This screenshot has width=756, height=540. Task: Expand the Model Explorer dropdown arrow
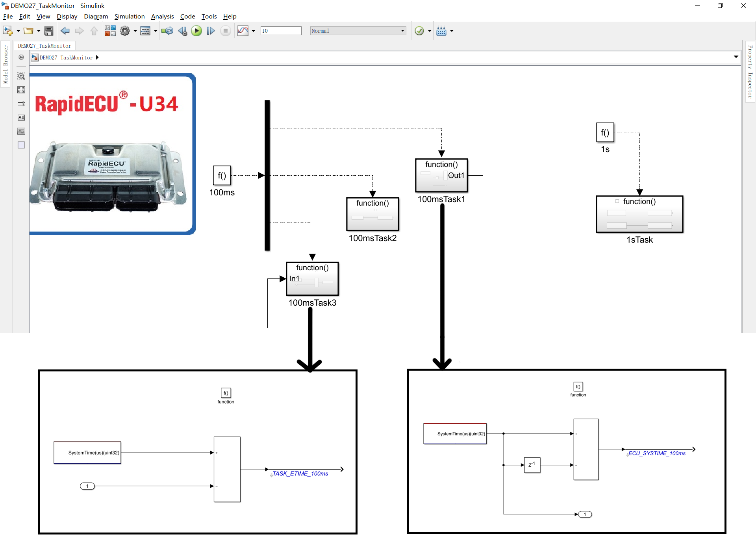coord(156,31)
